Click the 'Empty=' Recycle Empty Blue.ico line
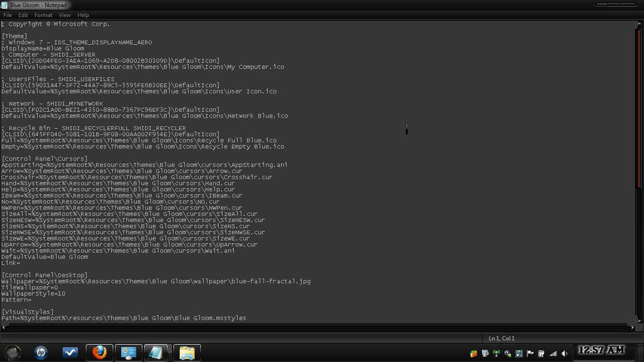This screenshot has width=644, height=362. tap(143, 146)
